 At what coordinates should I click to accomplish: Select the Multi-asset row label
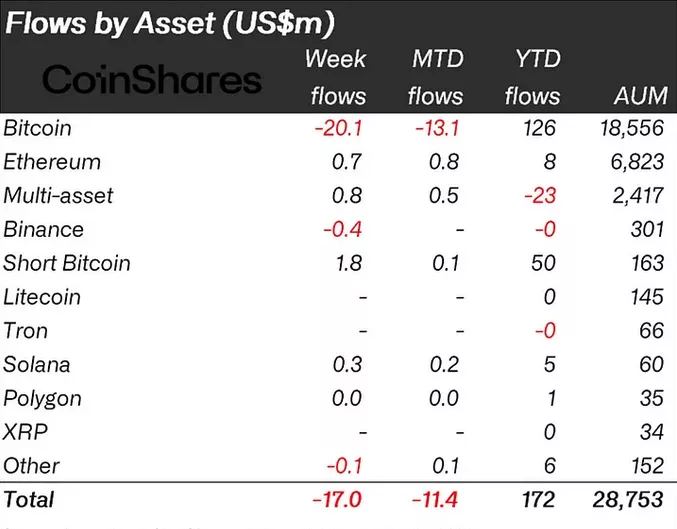point(59,196)
